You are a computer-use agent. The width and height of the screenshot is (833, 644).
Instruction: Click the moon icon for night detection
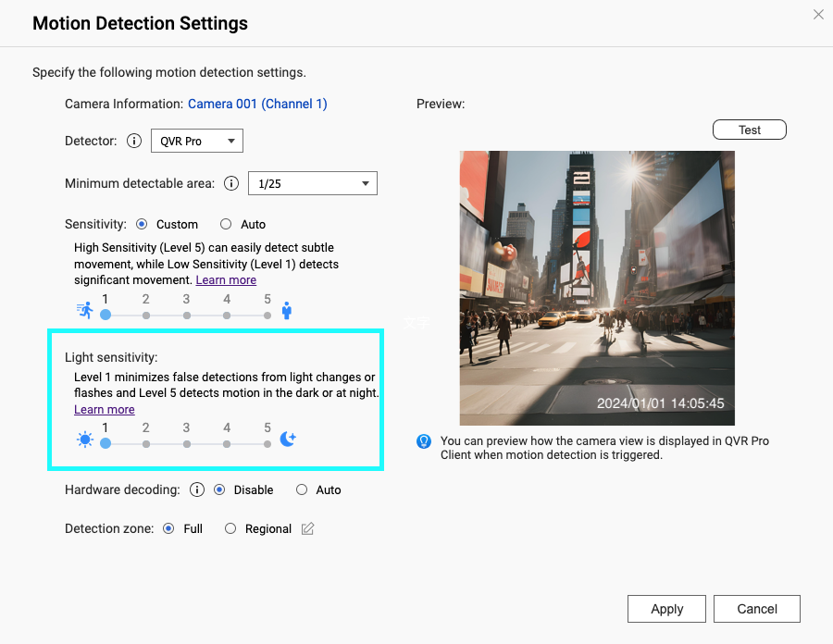(x=287, y=437)
